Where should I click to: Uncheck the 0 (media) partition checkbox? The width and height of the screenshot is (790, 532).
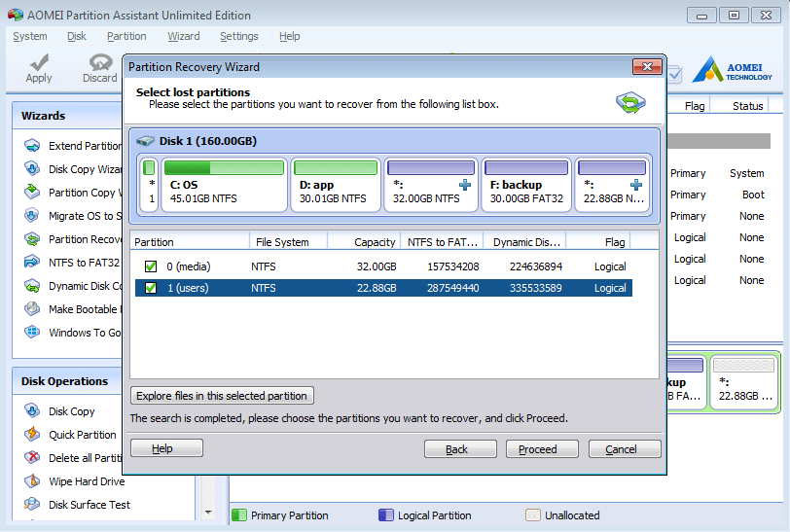[x=151, y=266]
